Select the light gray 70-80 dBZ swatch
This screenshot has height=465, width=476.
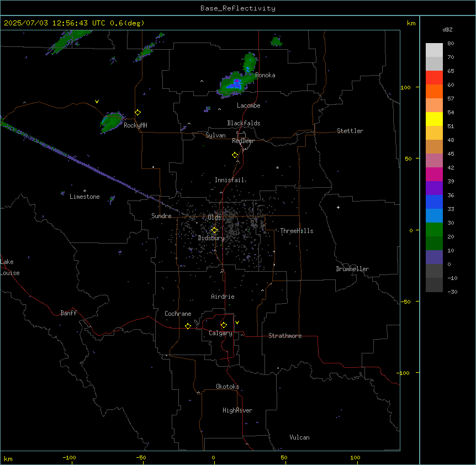pos(434,50)
